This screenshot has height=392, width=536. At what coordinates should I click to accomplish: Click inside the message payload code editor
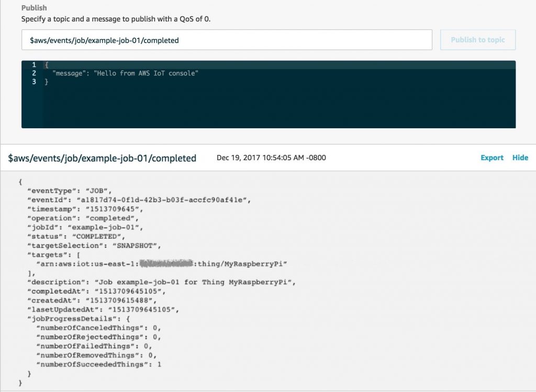pos(269,94)
